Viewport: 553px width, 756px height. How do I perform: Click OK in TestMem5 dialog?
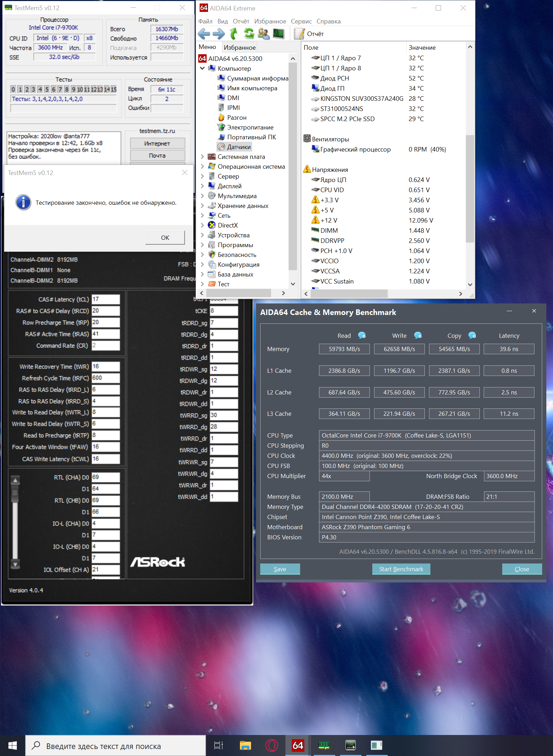tap(165, 238)
